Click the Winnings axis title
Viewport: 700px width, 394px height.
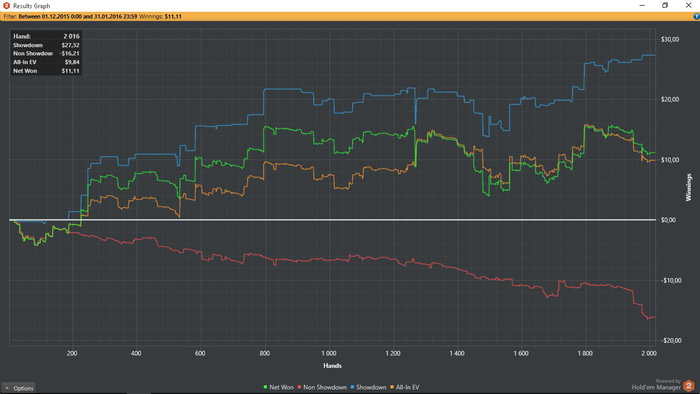point(688,187)
